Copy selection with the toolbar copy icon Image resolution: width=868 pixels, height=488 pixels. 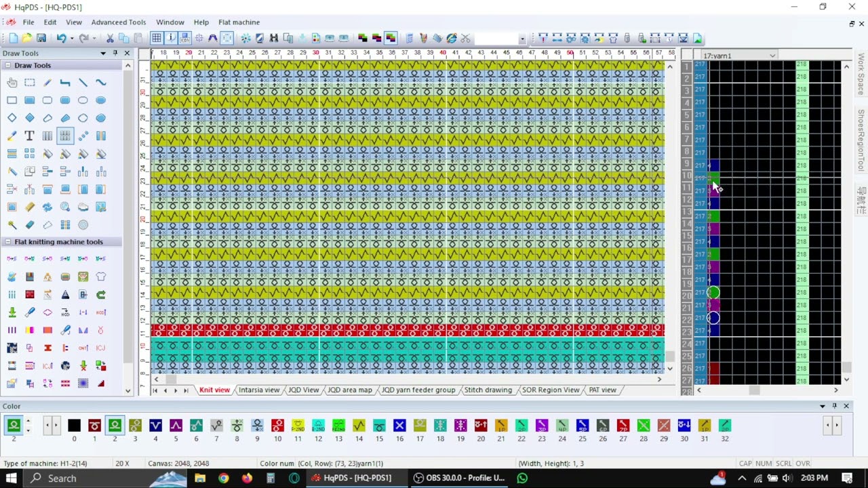click(x=123, y=39)
